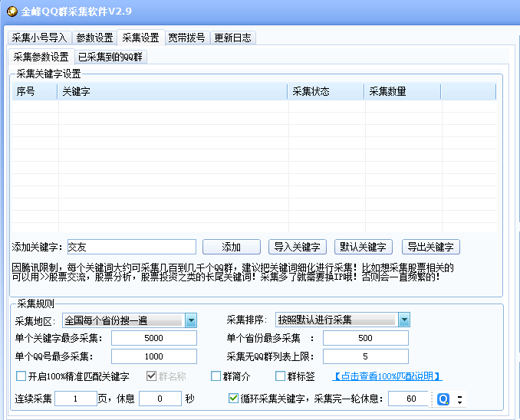Viewport: 520px width, 420px height.
Task: Focus the 采集无QQ群列表上限 field
Action: [366, 356]
